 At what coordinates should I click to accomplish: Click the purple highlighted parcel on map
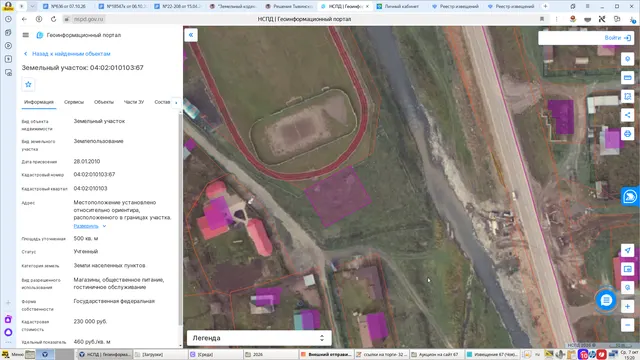point(338,197)
